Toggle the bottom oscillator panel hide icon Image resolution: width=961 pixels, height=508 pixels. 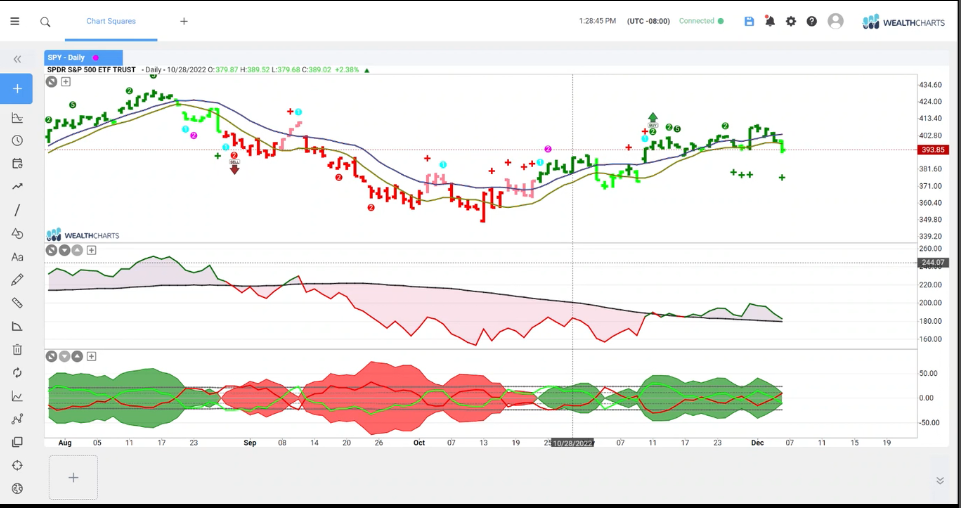click(x=51, y=356)
